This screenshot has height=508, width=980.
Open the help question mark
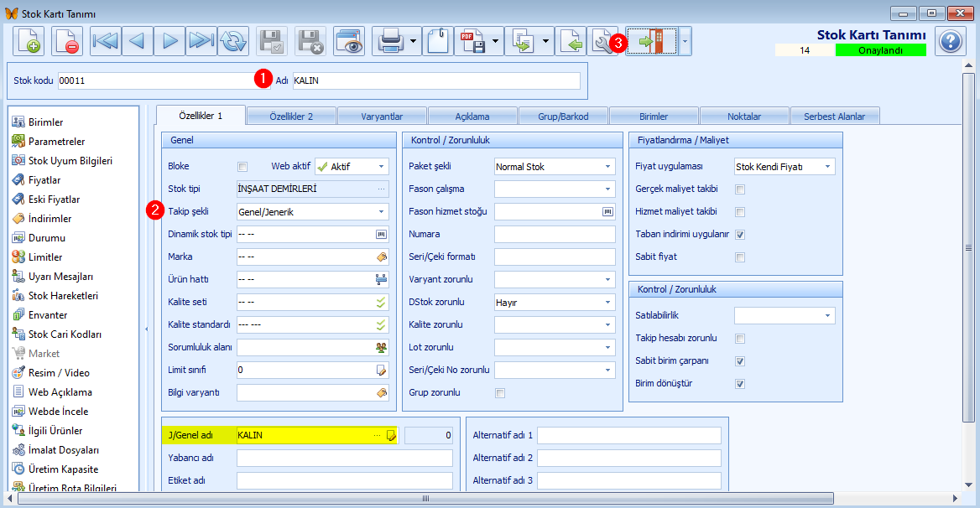[950, 41]
